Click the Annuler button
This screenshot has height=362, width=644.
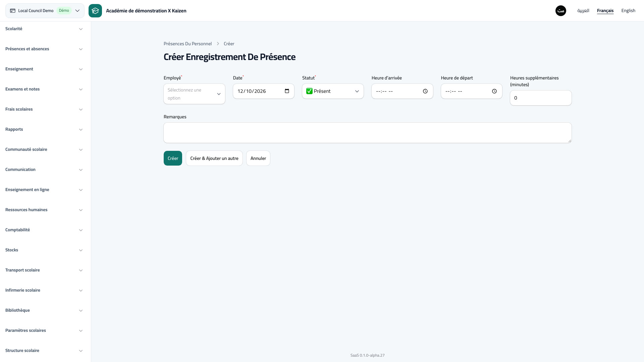(258, 158)
